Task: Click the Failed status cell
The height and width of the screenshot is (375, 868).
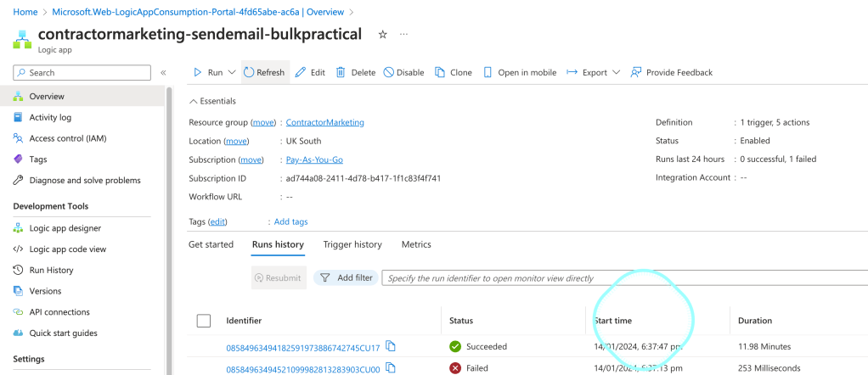Action: click(469, 368)
